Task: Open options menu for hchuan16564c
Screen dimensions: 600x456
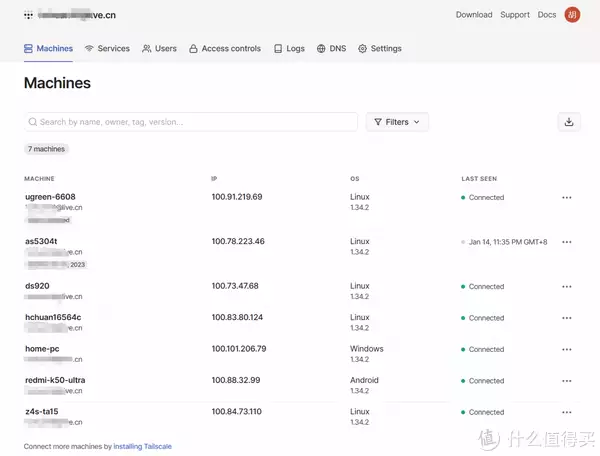Action: click(567, 318)
